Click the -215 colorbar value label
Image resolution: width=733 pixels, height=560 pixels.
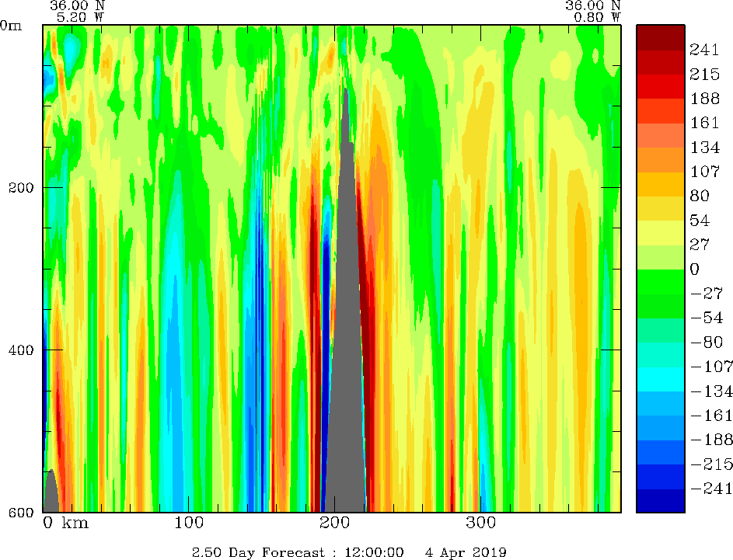pos(711,464)
